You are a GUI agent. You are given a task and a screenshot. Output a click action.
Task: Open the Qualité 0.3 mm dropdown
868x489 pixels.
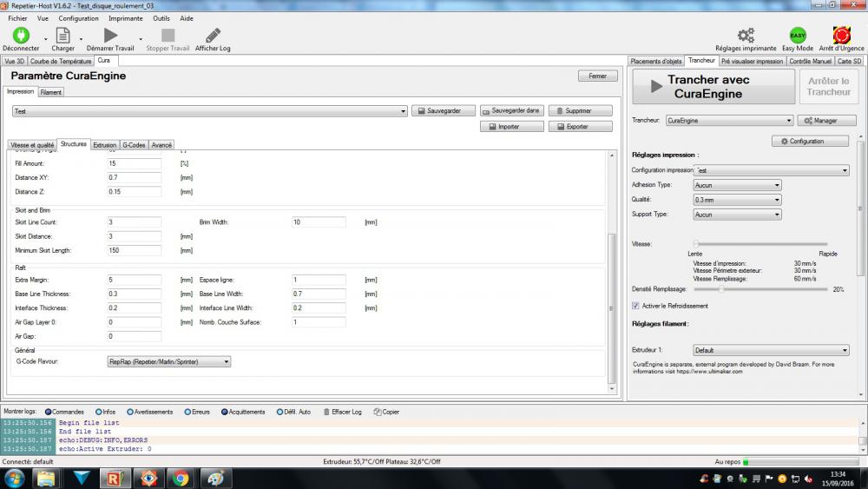pyautogui.click(x=737, y=200)
